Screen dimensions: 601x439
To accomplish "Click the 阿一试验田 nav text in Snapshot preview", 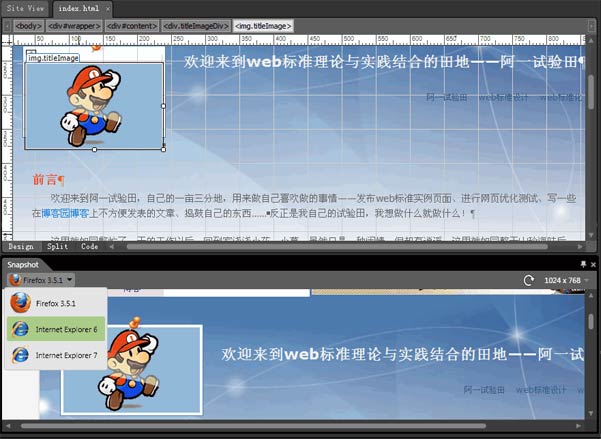I will click(x=484, y=390).
